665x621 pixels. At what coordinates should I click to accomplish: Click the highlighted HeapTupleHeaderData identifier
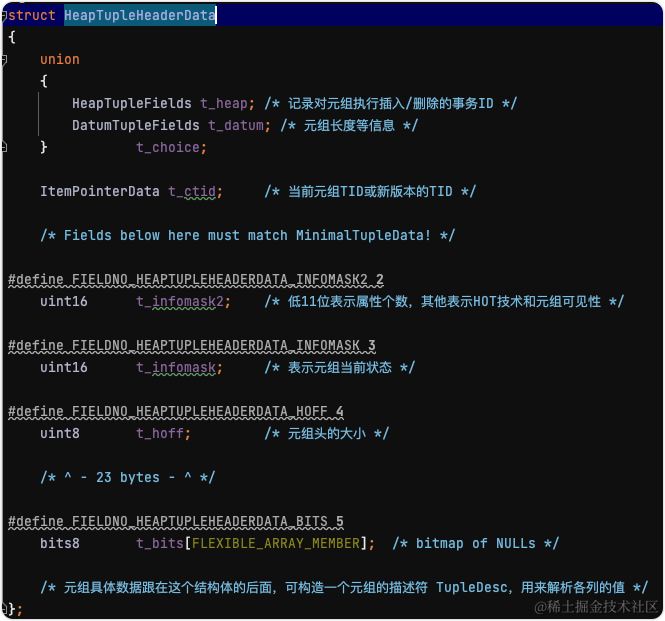tap(140, 16)
